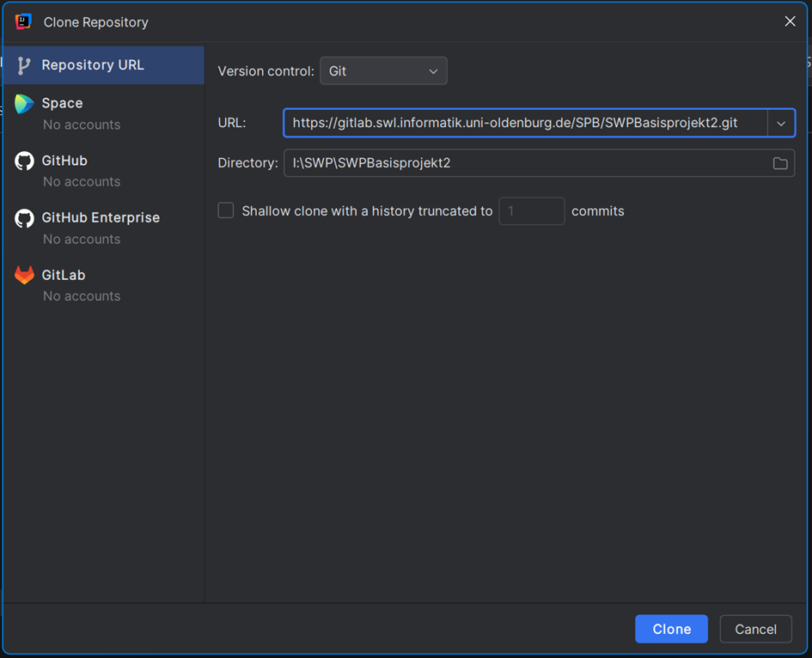Click the orange GitLab fox icon
The image size is (812, 658).
tap(25, 276)
